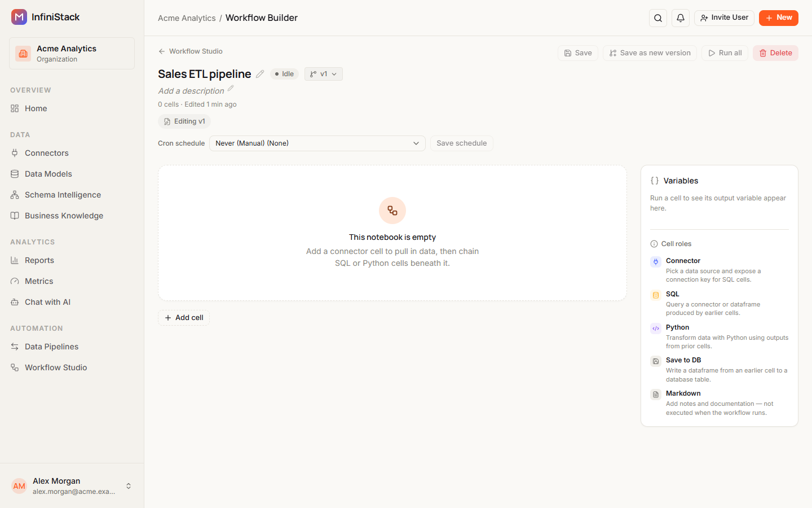Click the Add cell button

(184, 318)
